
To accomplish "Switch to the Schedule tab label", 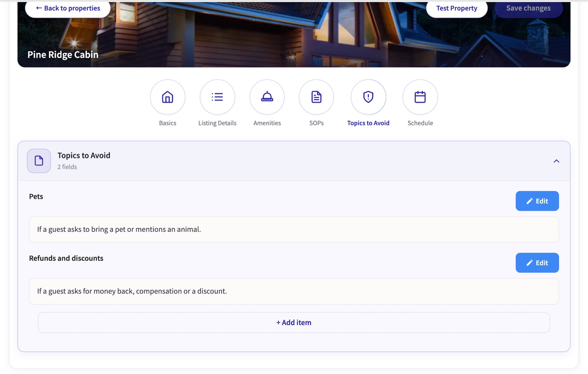I will (x=420, y=123).
